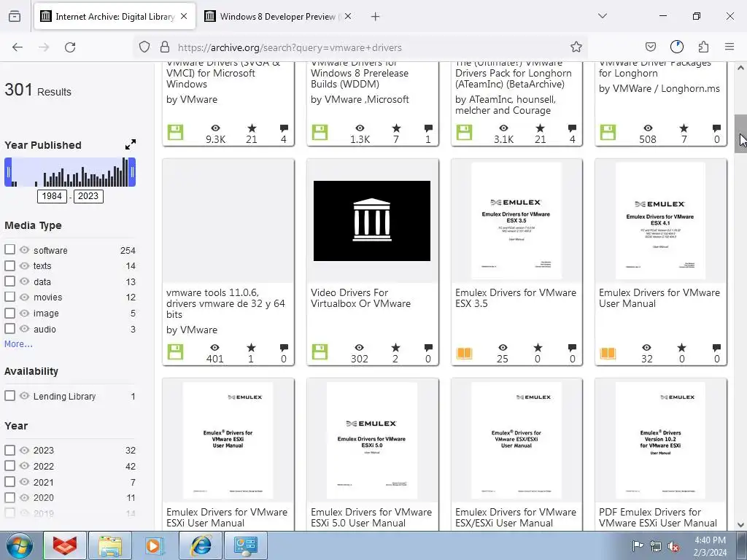This screenshot has width=747, height=560.
Task: Check the data media type box
Action: (9, 281)
